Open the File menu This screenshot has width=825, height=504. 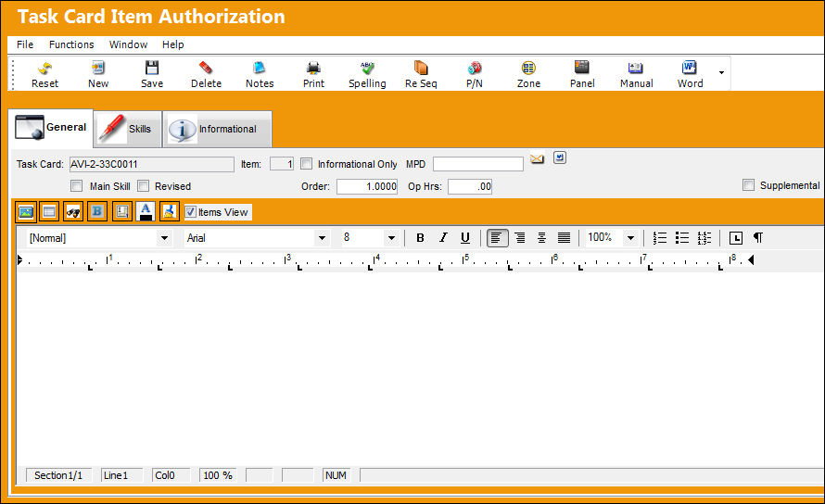point(25,44)
